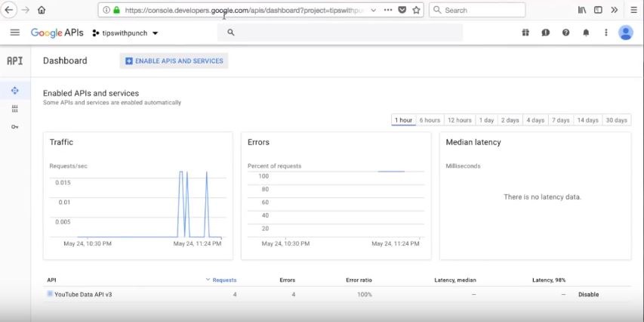Disable the YouTube Data API v3
Screen dimensions: 644x322
pyautogui.click(x=588, y=294)
